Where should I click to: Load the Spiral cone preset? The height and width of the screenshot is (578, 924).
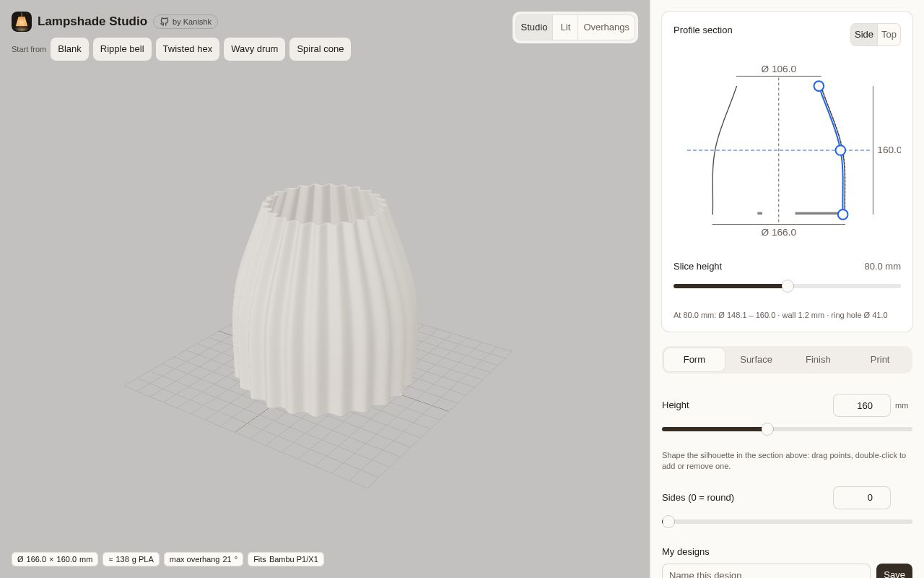pyautogui.click(x=320, y=49)
